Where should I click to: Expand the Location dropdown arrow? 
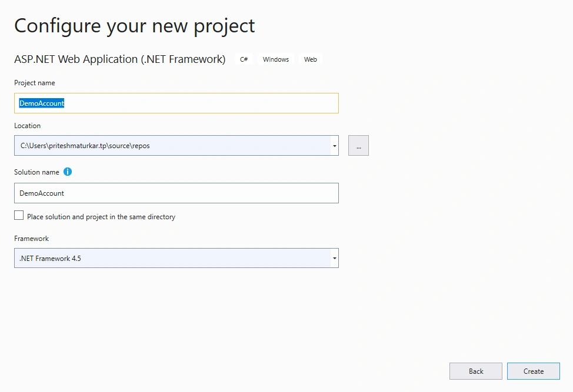coord(334,146)
